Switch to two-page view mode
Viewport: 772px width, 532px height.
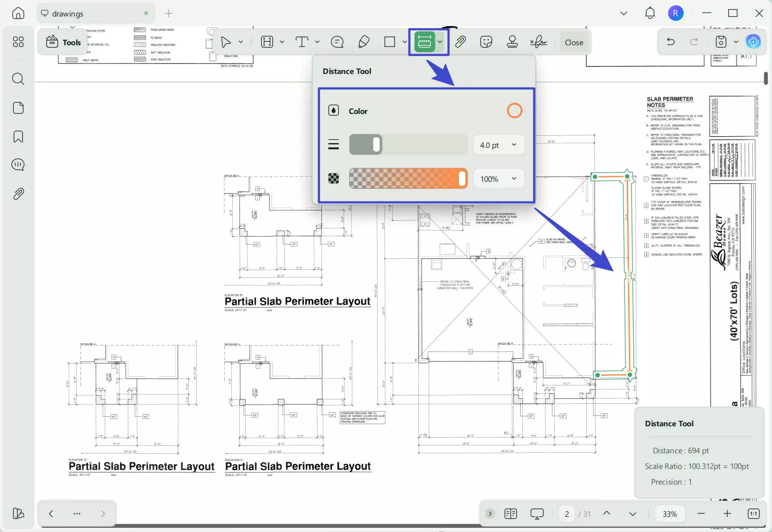pos(511,513)
